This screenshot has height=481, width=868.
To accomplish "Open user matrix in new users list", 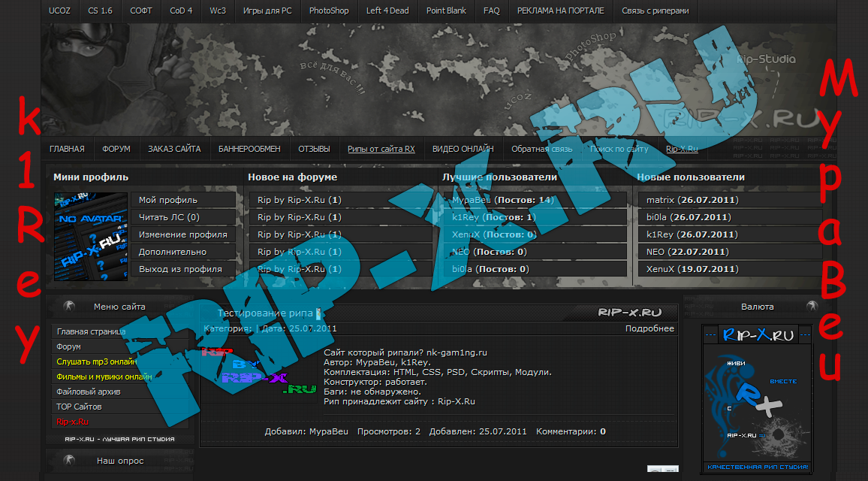I will pyautogui.click(x=661, y=200).
